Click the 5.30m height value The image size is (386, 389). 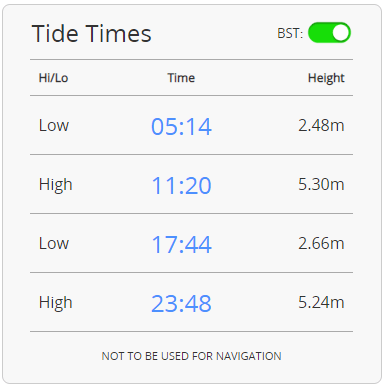coord(321,184)
